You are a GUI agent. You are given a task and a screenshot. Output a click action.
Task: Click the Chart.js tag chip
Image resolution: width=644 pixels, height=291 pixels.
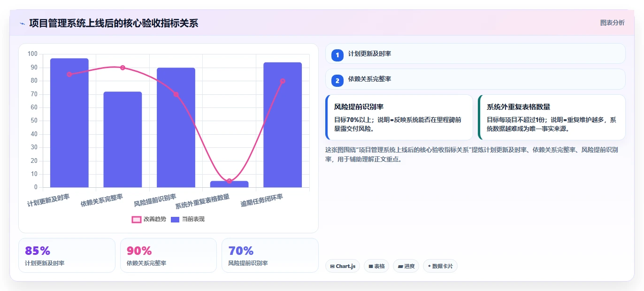click(x=343, y=266)
